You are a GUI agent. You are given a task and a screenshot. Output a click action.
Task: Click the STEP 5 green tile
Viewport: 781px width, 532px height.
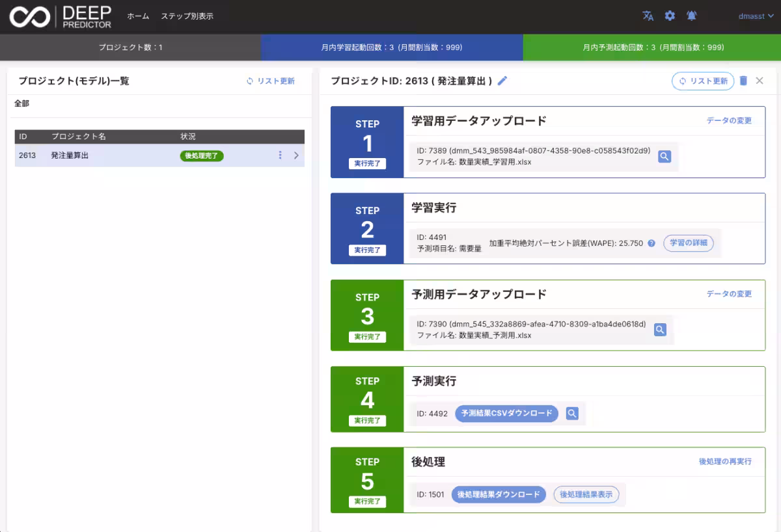click(x=367, y=480)
